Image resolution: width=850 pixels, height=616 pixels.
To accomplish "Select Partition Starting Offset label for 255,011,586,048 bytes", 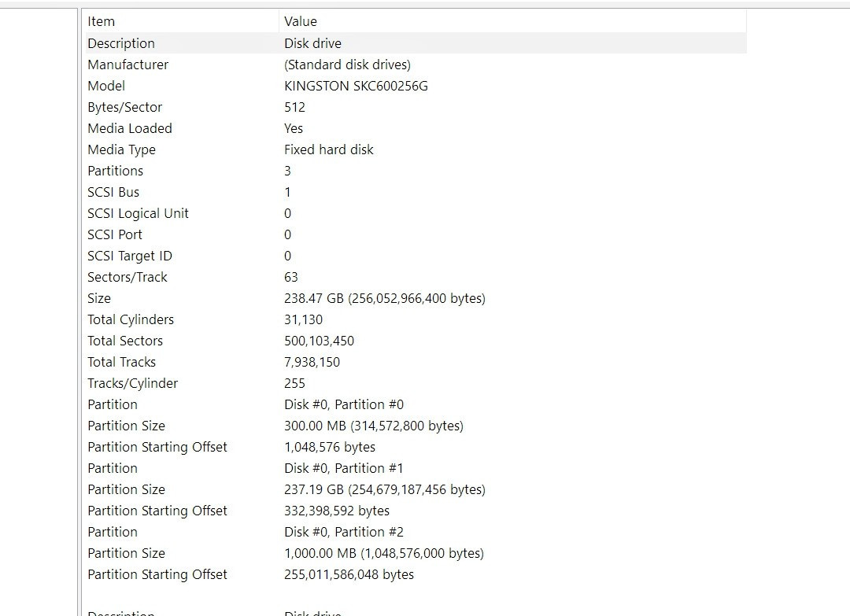I will [157, 574].
